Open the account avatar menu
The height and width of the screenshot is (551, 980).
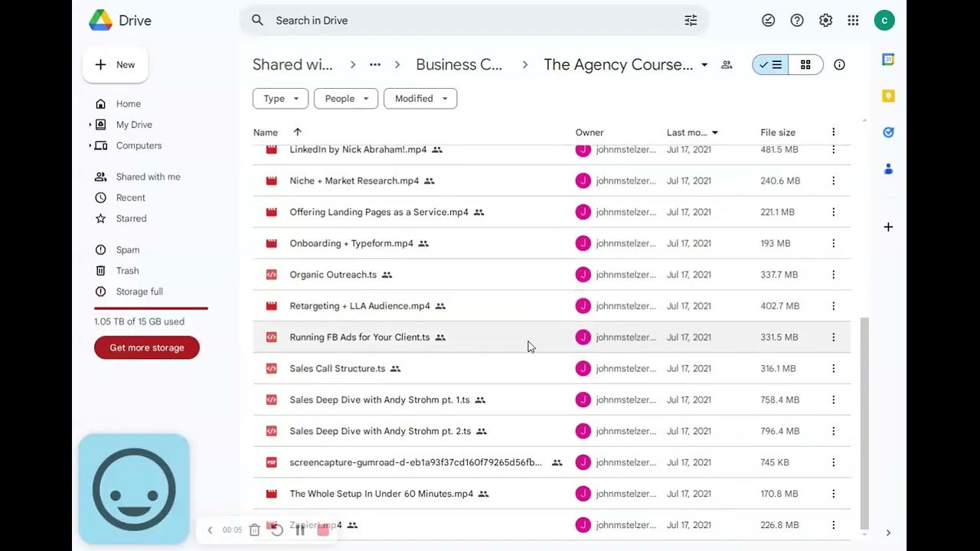(x=884, y=21)
